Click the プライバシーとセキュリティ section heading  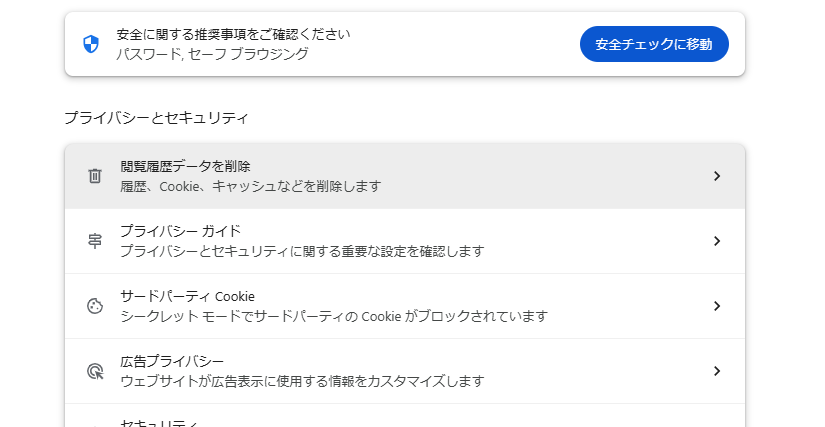click(156, 118)
